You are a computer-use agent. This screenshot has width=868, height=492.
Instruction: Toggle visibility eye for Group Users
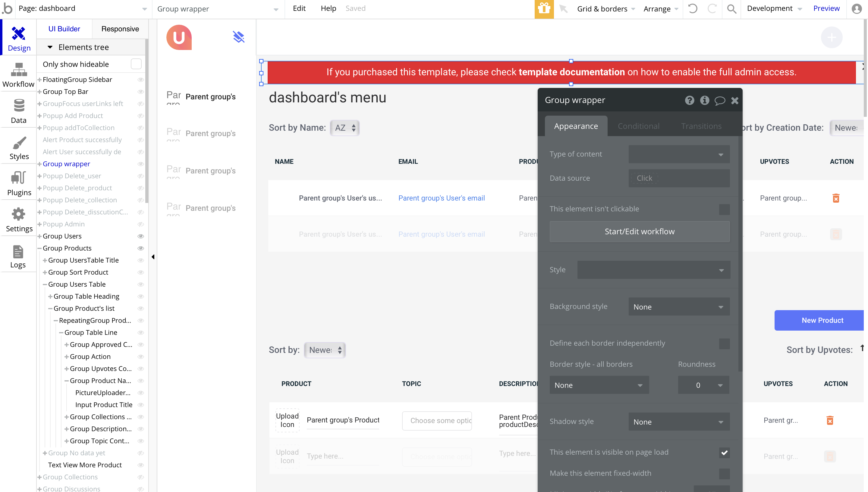pyautogui.click(x=141, y=236)
